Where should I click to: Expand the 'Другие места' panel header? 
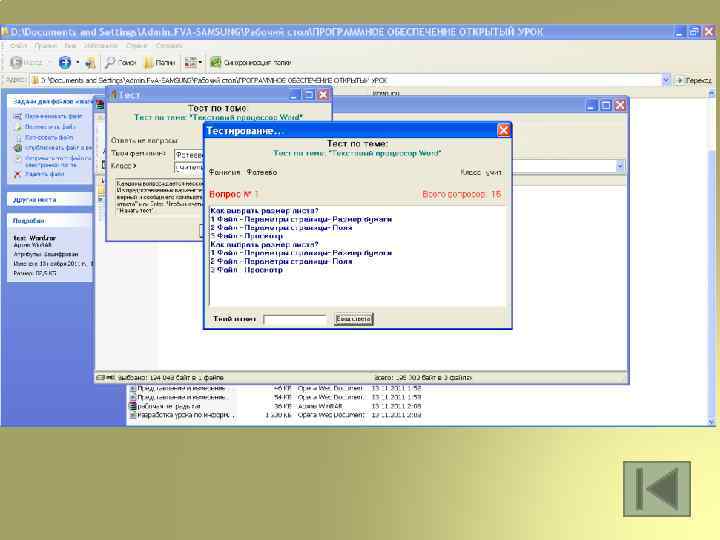(x=51, y=200)
